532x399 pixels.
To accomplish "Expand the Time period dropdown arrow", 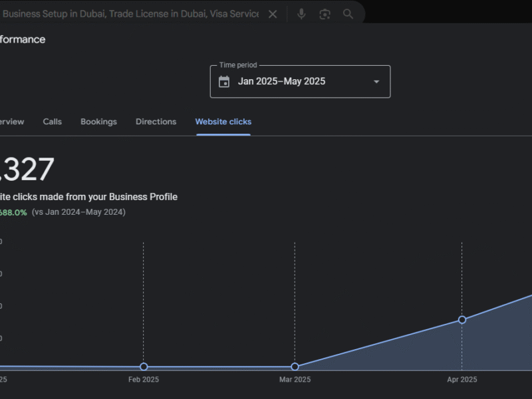I will pos(376,82).
